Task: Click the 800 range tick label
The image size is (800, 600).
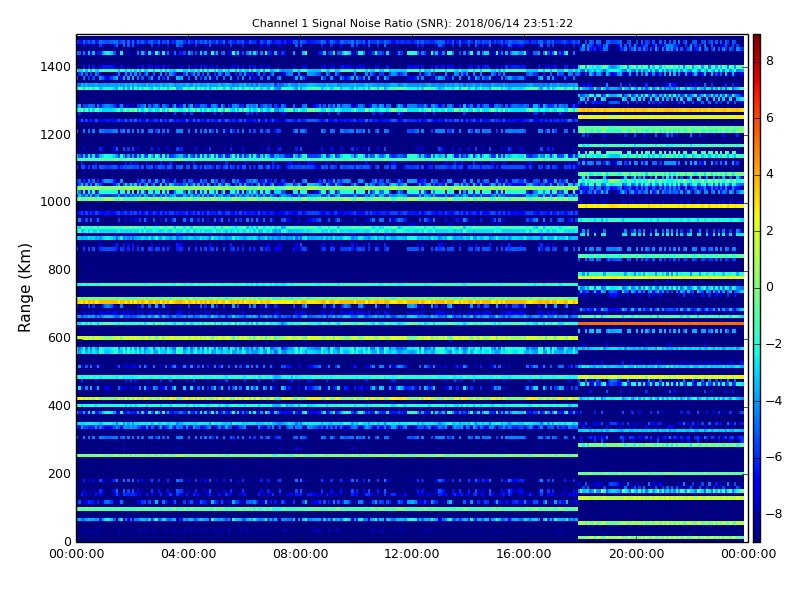Action: (59, 270)
